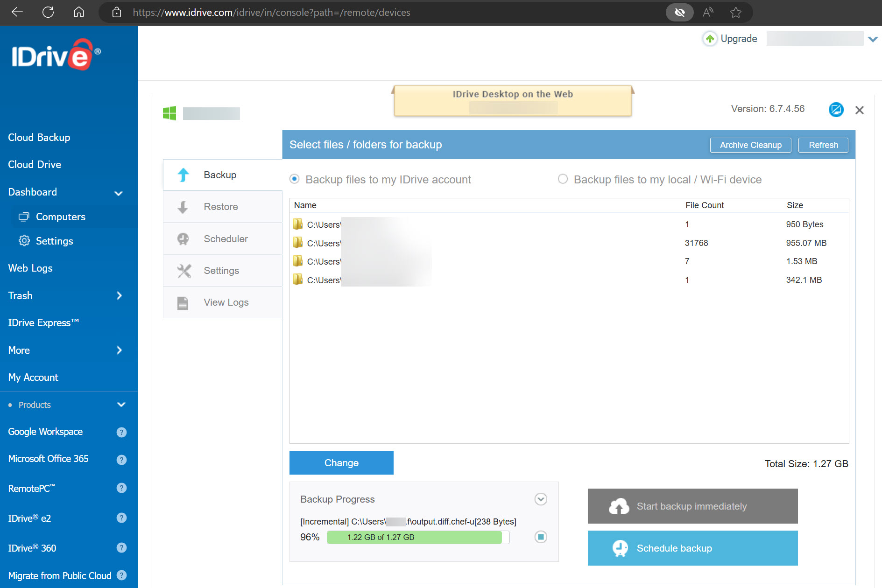Click the folder icon of the 342.1 MB row
882x588 pixels.
(x=298, y=279)
